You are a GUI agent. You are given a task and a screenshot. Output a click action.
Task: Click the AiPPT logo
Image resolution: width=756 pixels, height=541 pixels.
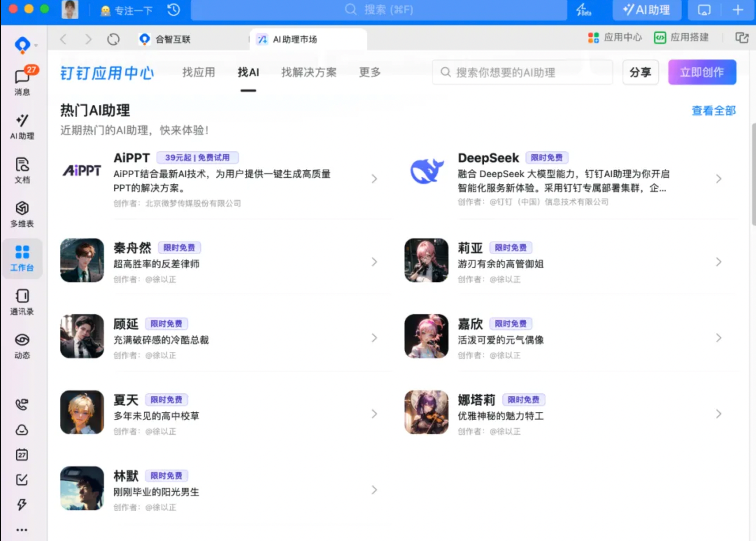click(x=82, y=170)
